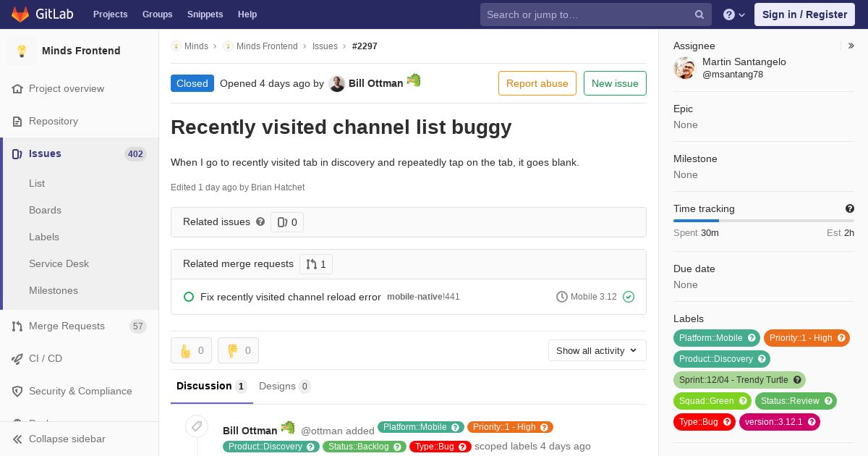Screen dimensions: 868x456
Task: Open the Show all activity dropdown
Action: click(597, 350)
